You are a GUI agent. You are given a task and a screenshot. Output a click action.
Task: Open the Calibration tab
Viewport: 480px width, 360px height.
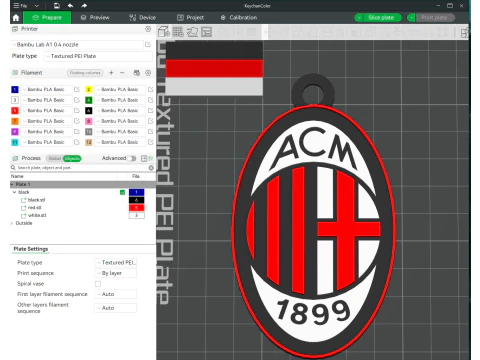tap(239, 18)
